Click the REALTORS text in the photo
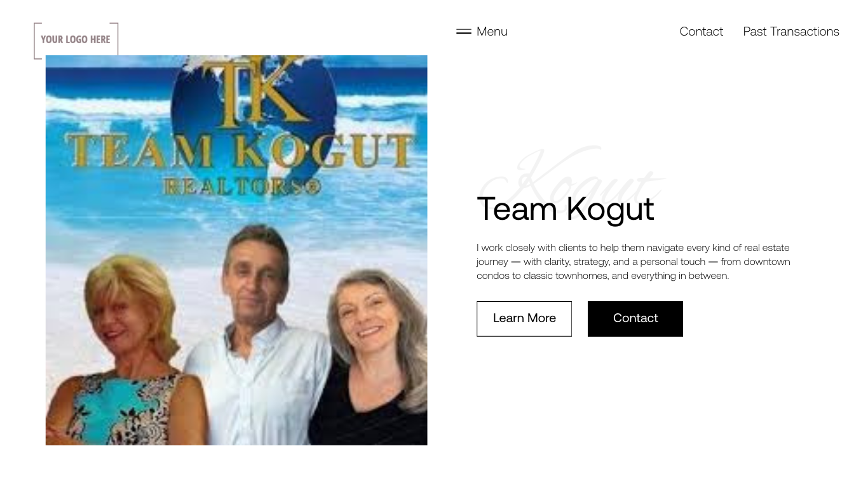868x488 pixels. 242,186
